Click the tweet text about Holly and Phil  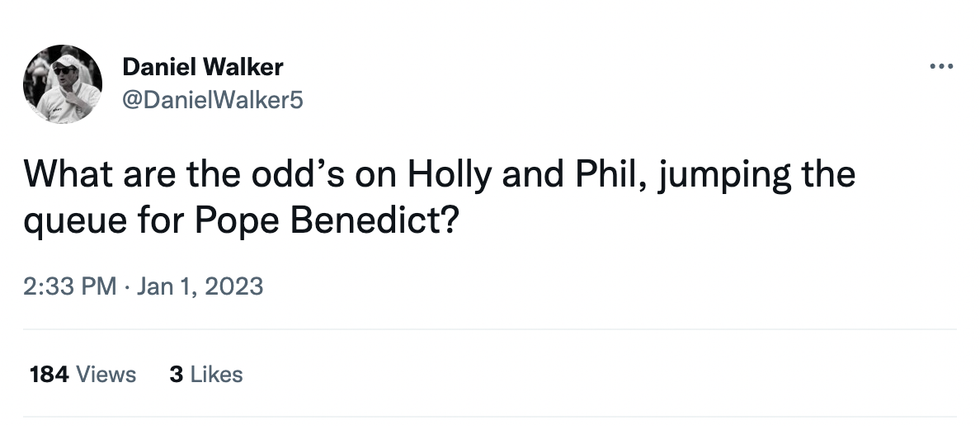point(440,197)
